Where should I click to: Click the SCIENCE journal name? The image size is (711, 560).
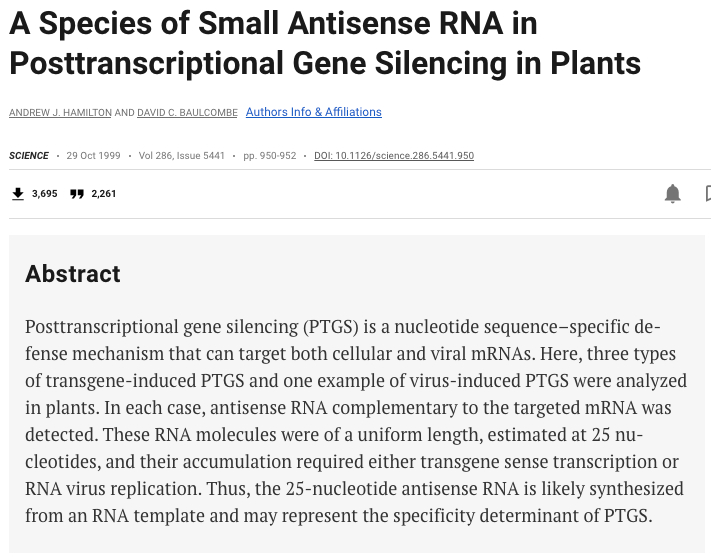pyautogui.click(x=29, y=156)
